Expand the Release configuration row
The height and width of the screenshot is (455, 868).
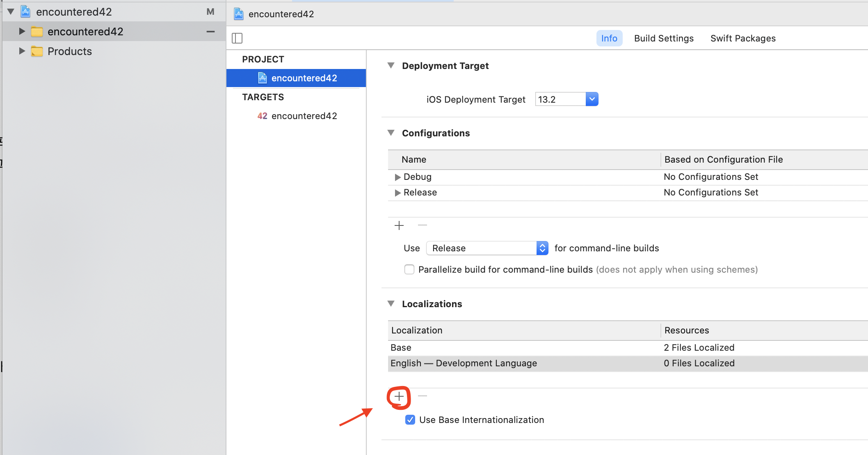(x=397, y=193)
